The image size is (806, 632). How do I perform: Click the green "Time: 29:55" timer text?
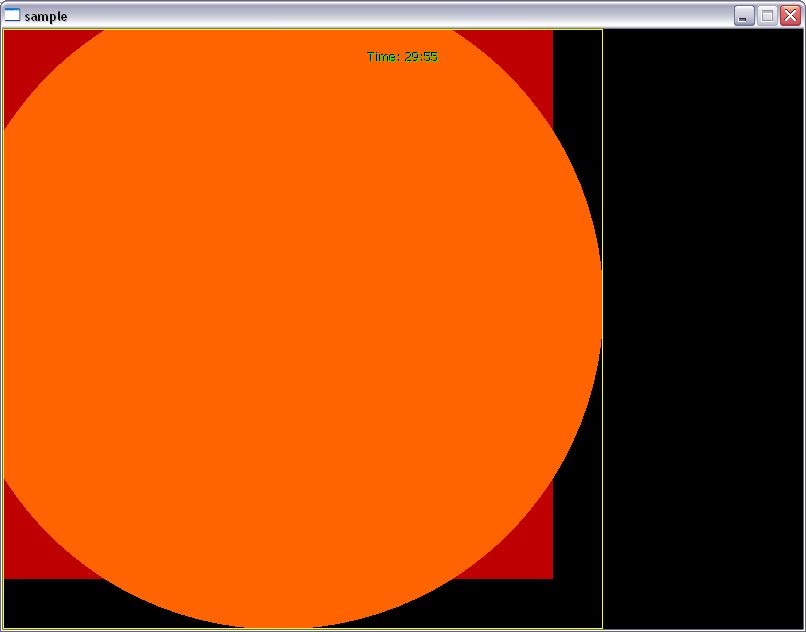[x=402, y=57]
